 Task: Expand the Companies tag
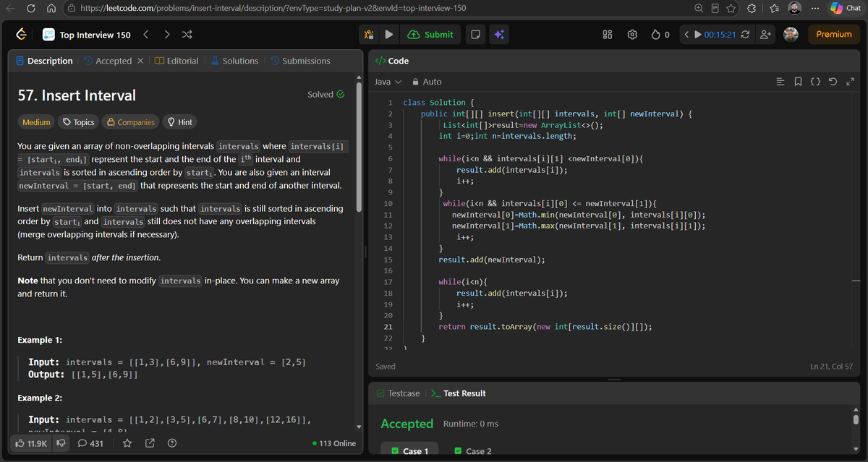pos(129,122)
